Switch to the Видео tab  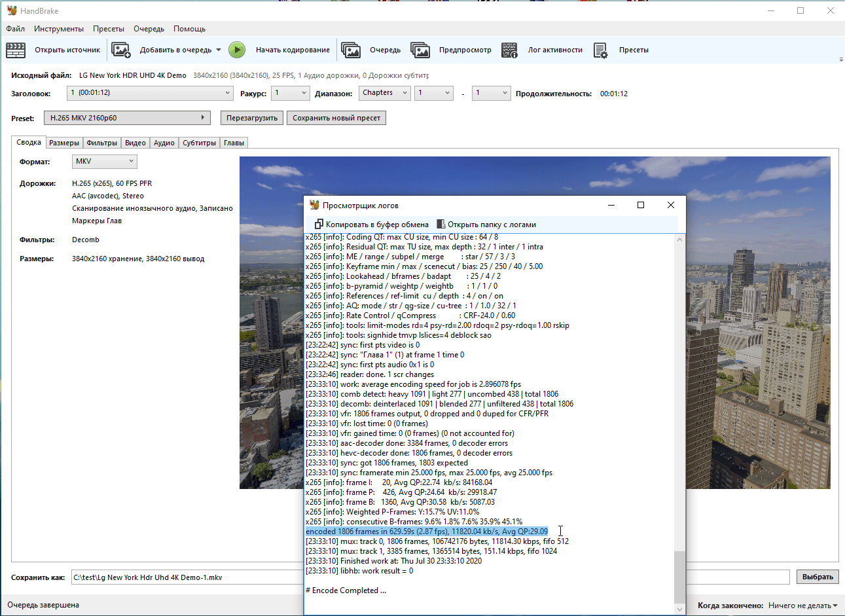[x=135, y=143]
